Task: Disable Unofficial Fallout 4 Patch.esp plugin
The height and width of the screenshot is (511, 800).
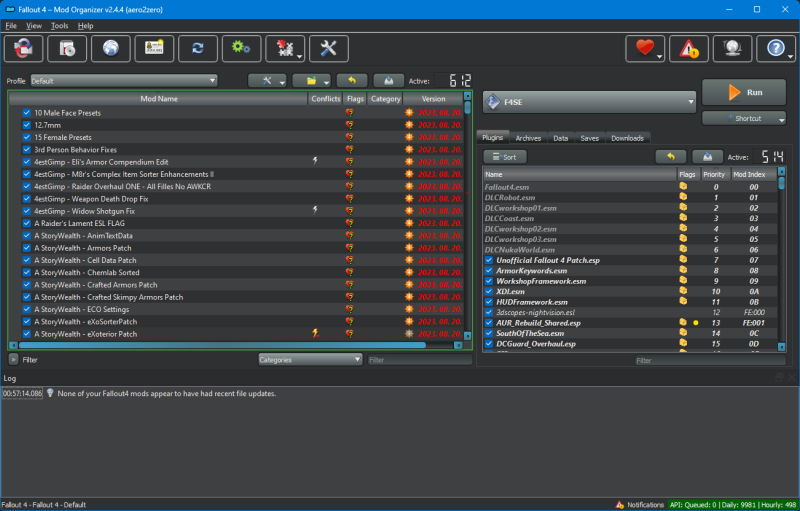Action: click(x=489, y=260)
